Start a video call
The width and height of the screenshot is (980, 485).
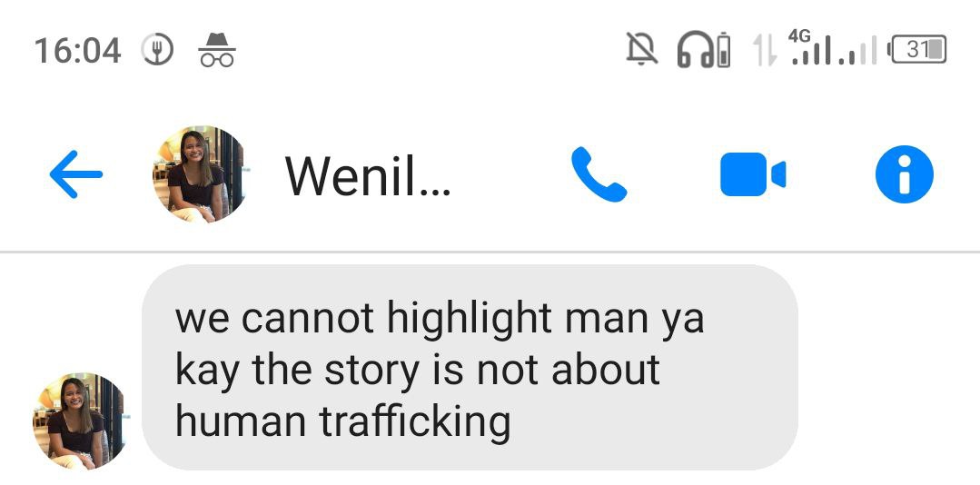point(753,174)
